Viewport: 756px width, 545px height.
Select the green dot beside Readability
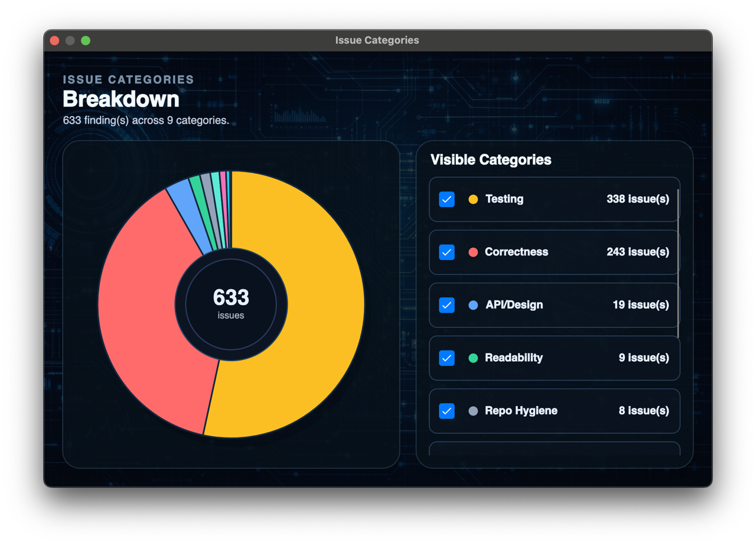[x=473, y=358]
